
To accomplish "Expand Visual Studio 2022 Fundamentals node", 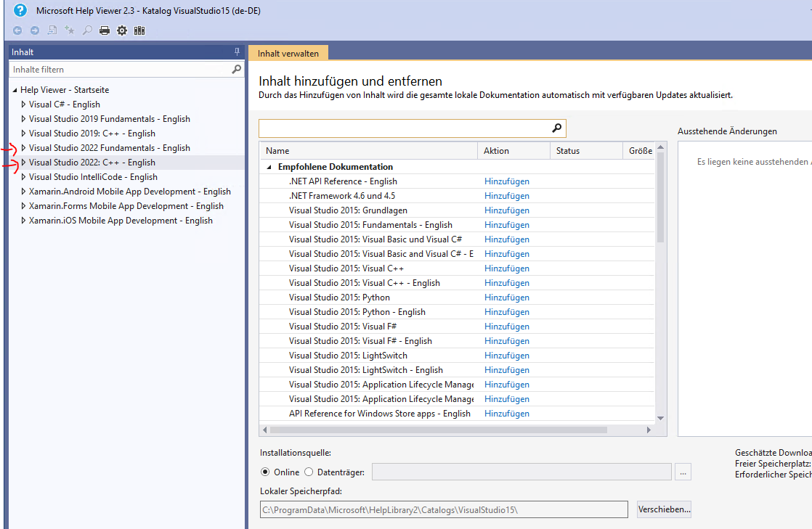I will pos(23,148).
